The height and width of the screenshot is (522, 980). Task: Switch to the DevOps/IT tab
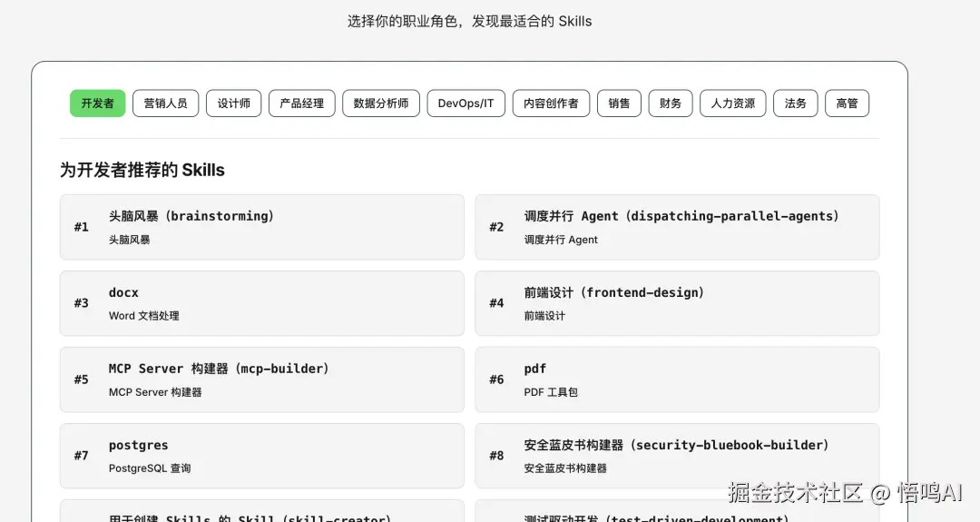pos(466,103)
